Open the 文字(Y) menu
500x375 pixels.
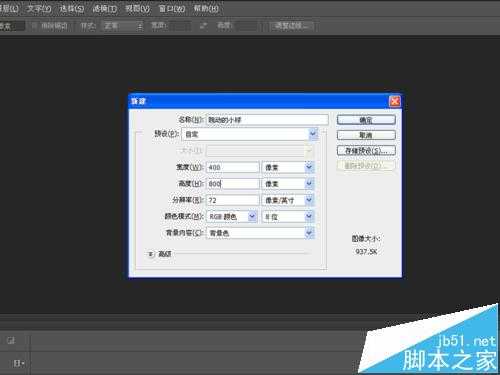point(39,8)
